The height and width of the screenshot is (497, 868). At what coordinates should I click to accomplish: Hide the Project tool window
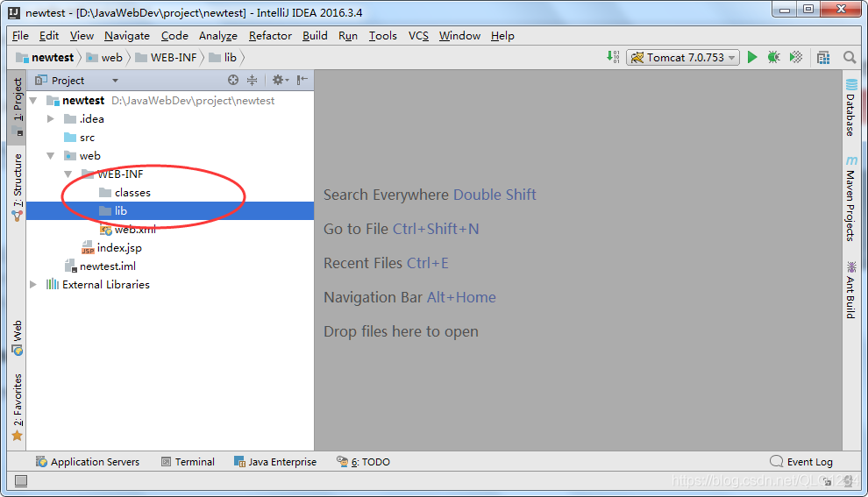[x=302, y=81]
